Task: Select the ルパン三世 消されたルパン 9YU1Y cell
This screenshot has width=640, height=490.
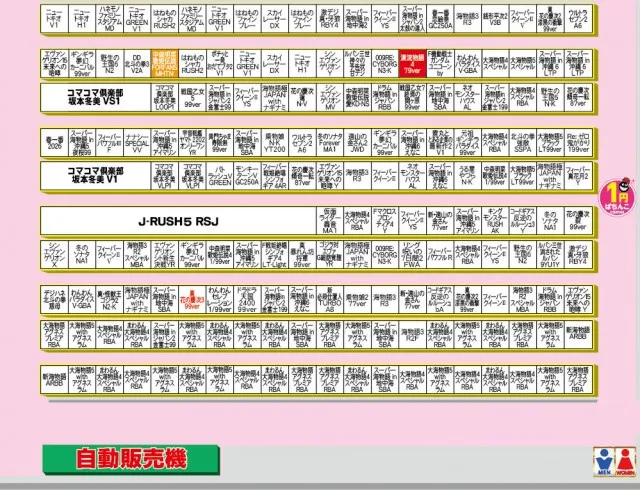Action: tap(550, 255)
